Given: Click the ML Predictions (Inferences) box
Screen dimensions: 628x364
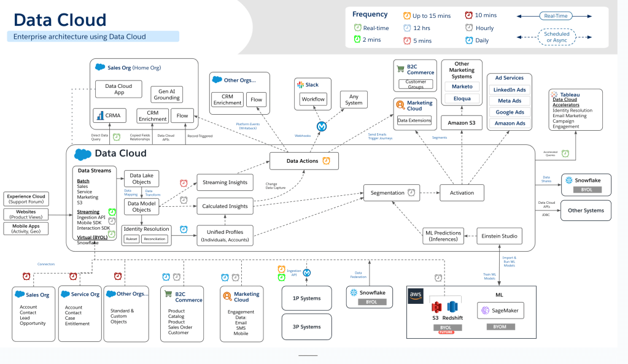Looking at the screenshot, I should pos(443,236).
